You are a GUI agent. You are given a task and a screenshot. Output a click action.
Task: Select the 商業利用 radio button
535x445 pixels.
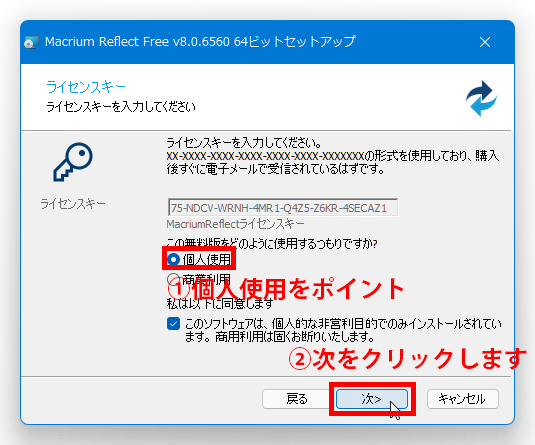coord(173,278)
